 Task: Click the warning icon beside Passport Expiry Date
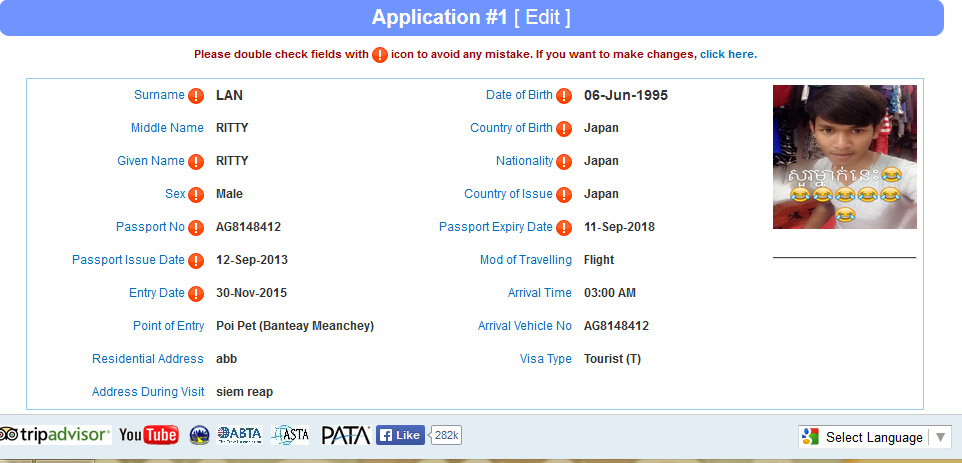coord(564,228)
